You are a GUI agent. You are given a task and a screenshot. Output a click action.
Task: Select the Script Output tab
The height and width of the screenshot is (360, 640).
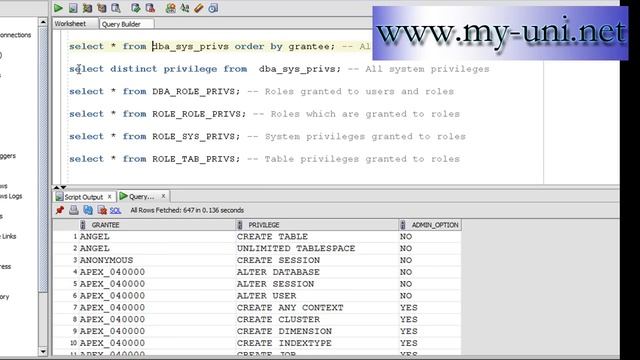(84, 197)
